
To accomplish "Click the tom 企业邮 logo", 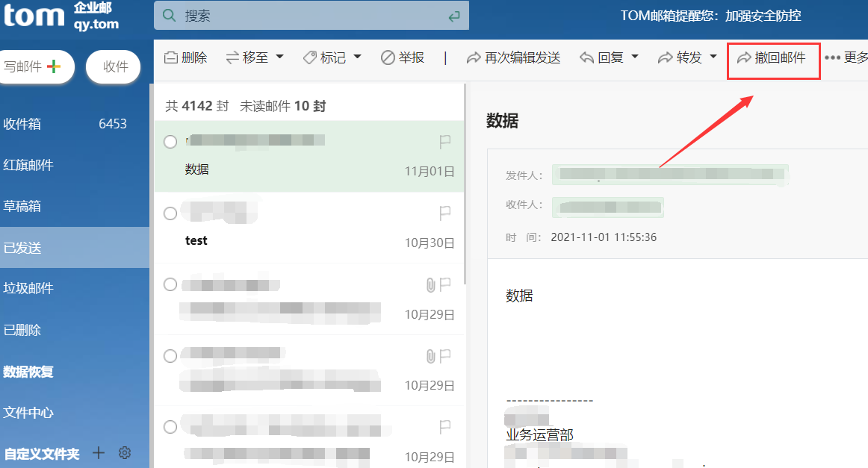I will click(61, 16).
